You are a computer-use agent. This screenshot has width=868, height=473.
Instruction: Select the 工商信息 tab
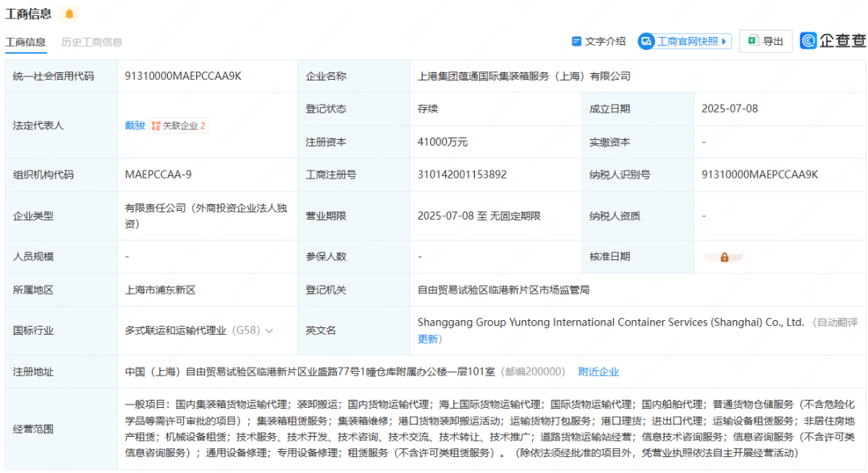(x=27, y=42)
